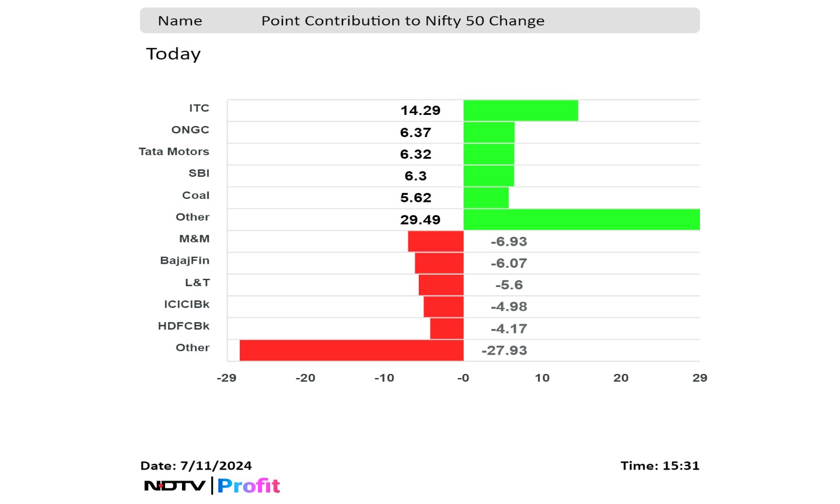Select the Point Contribution to Nifty 50 Change header
Viewport: 840px width, 504px height.
(x=402, y=21)
